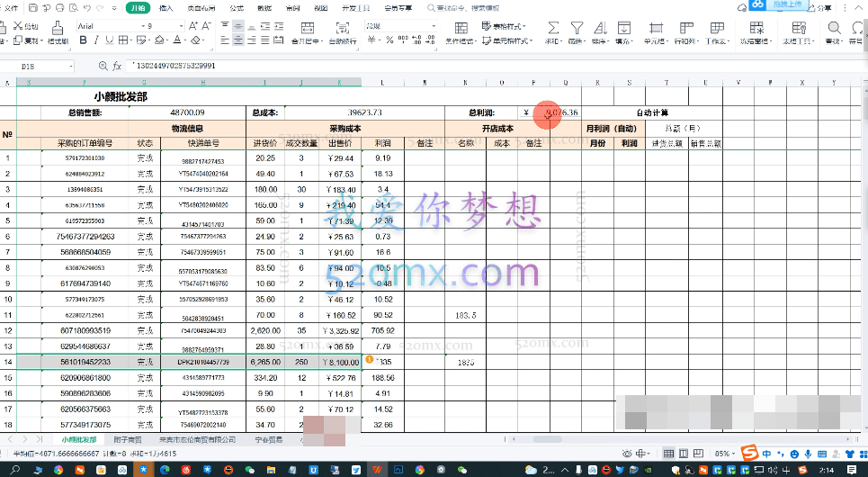Click the zoom magnifier beside fx
Viewport: 868px width, 477px height.
point(103,66)
